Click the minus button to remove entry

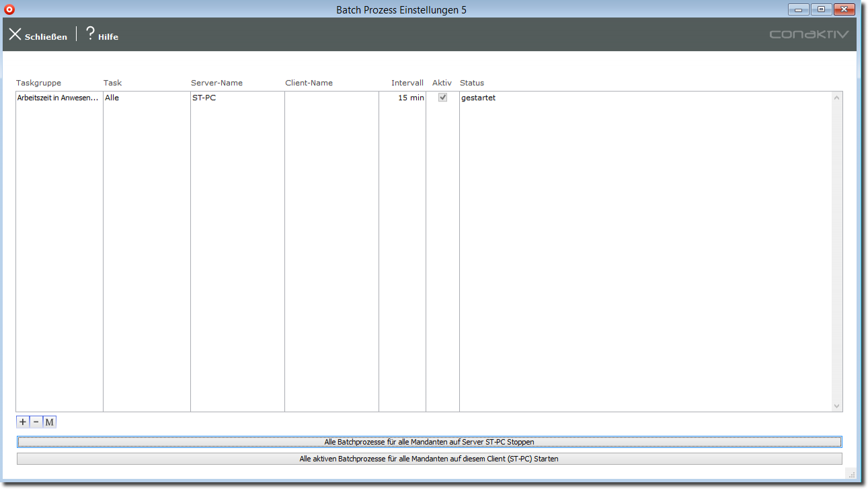click(x=36, y=422)
